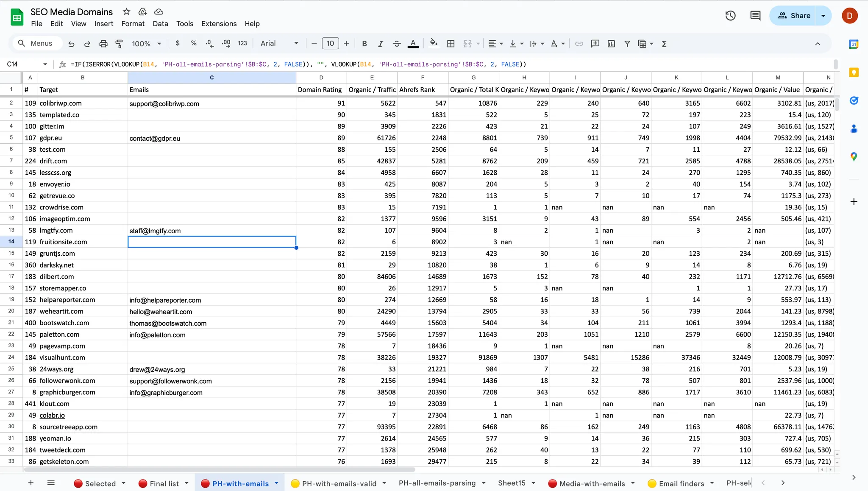Open the Sheets home logo

17,17
